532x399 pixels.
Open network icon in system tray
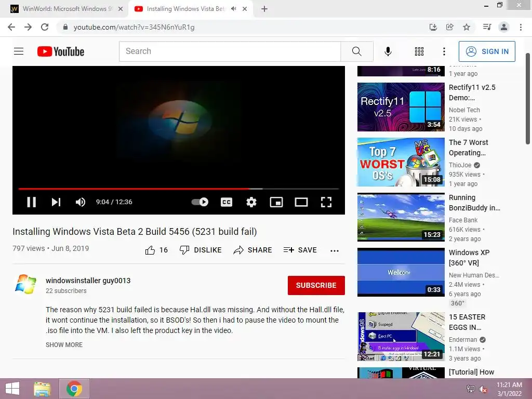470,389
